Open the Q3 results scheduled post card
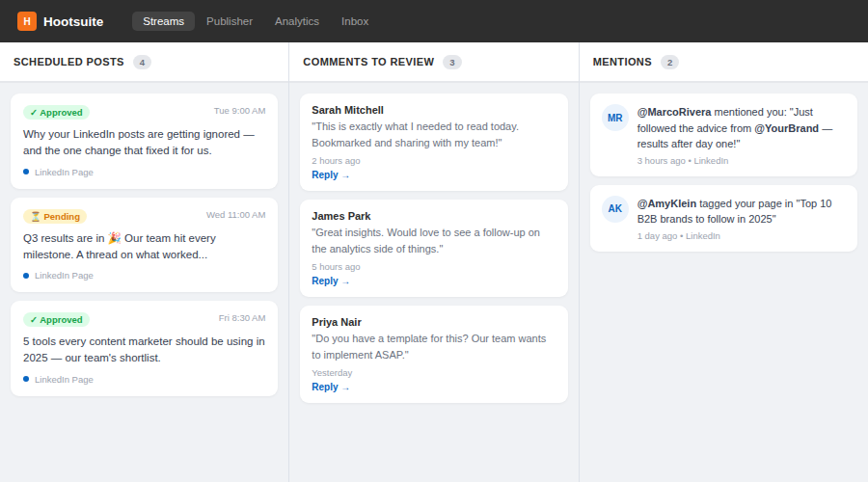The image size is (868, 482). pos(144,246)
